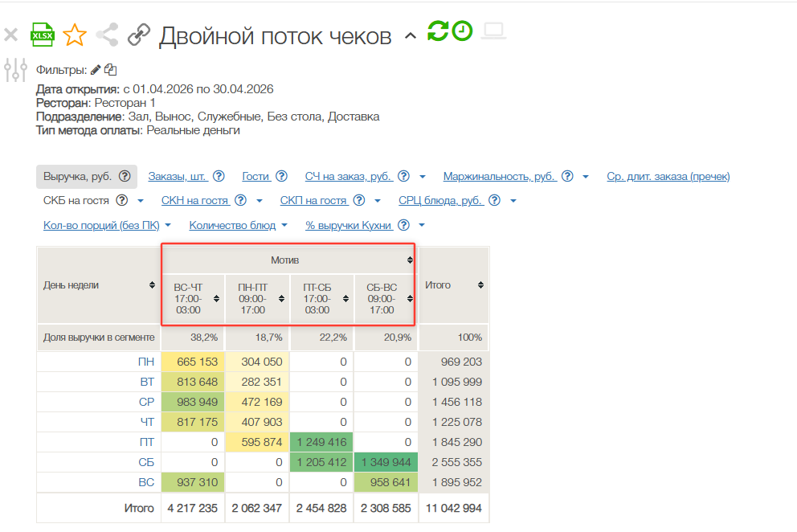
Task: Expand dropdown next to Кол-во порций (без ПК)
Action: 168,225
